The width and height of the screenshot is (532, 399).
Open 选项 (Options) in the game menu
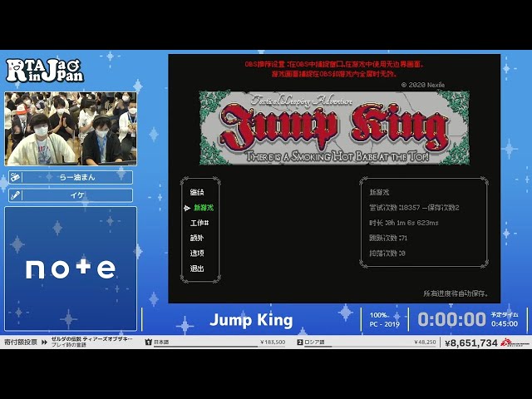point(197,254)
